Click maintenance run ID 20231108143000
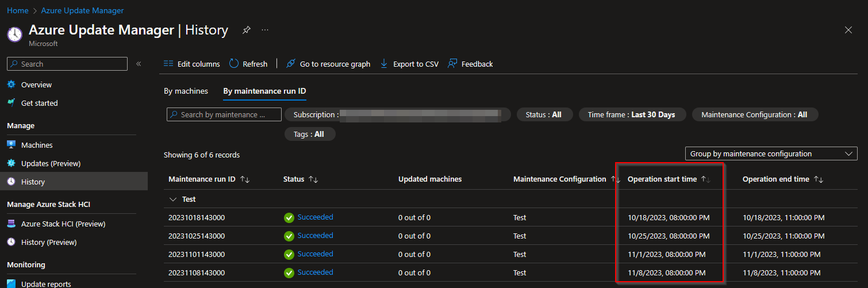 (x=197, y=273)
